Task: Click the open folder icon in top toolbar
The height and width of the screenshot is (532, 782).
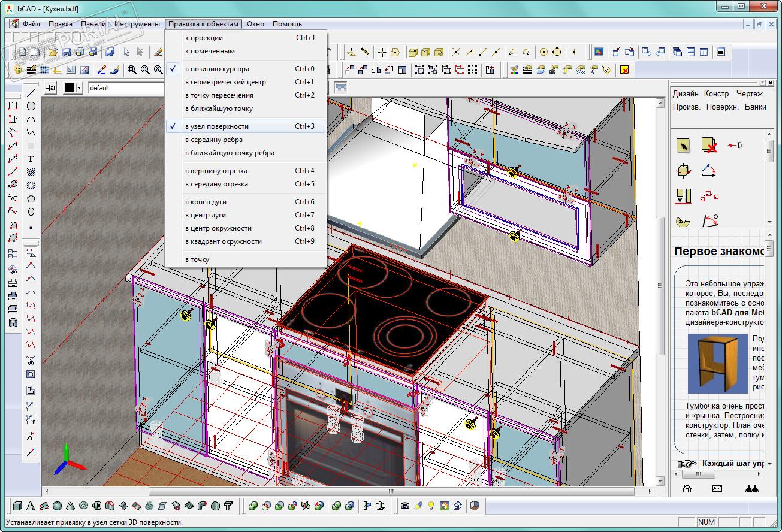Action: click(x=53, y=52)
